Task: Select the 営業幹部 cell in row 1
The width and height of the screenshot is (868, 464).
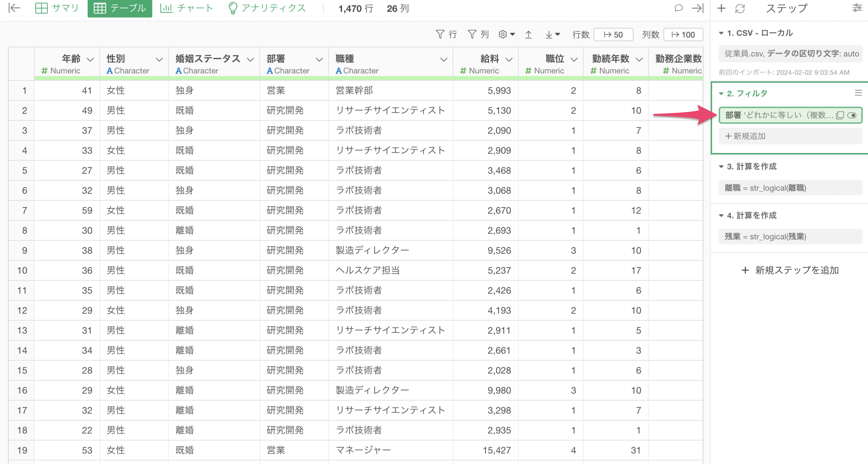Action: coord(391,90)
